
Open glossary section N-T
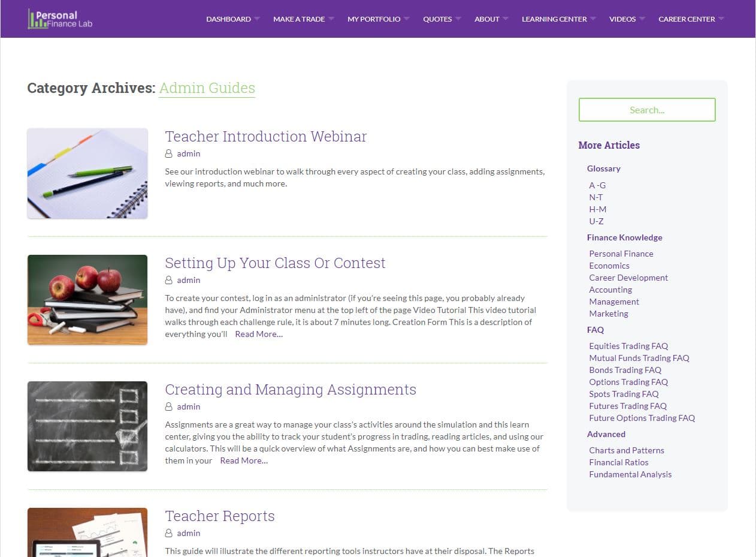(596, 197)
